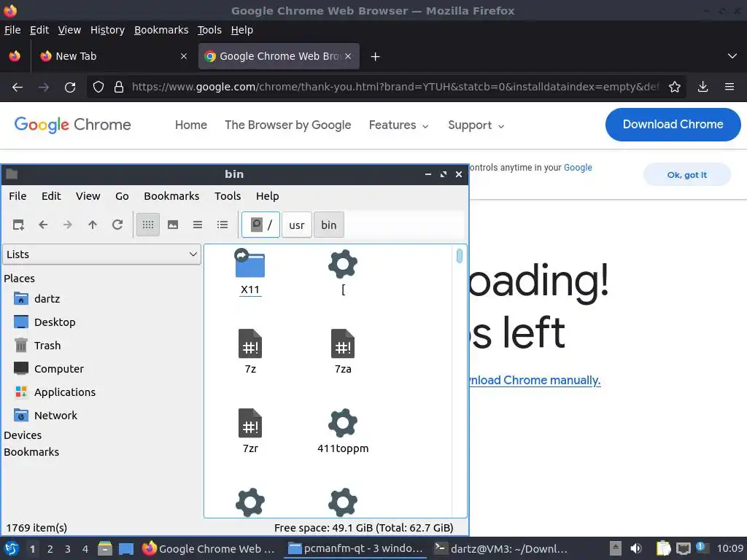Open file manager Bookmarks menu
This screenshot has width=747, height=560.
(171, 196)
